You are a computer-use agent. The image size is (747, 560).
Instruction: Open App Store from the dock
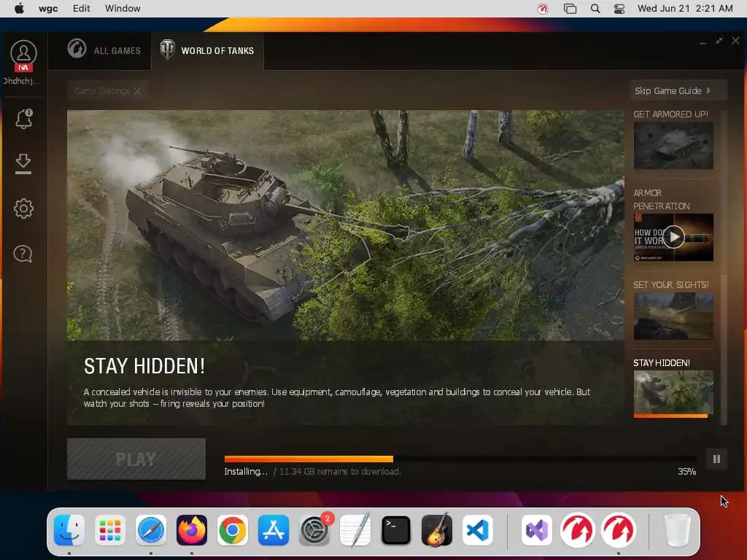[274, 530]
